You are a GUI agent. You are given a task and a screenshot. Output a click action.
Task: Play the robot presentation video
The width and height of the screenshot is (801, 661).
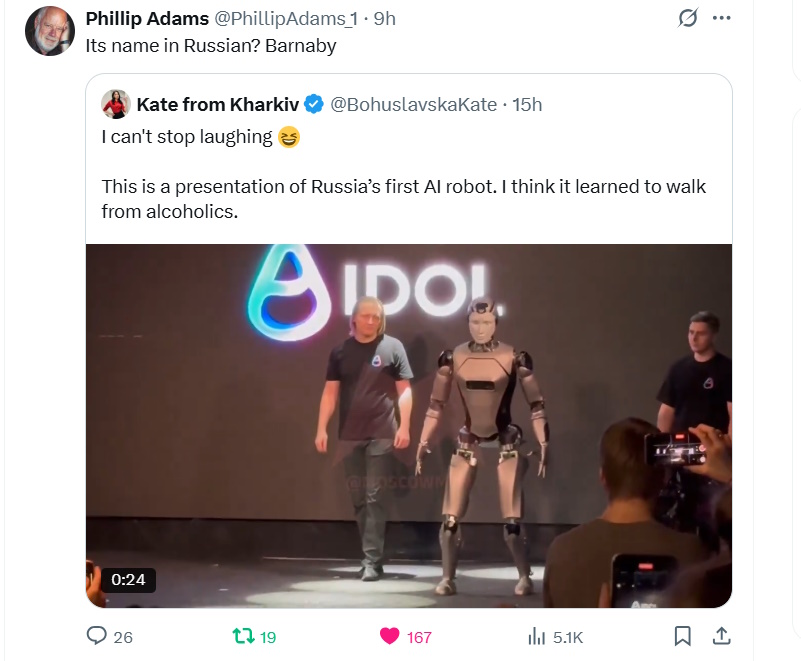(x=409, y=426)
